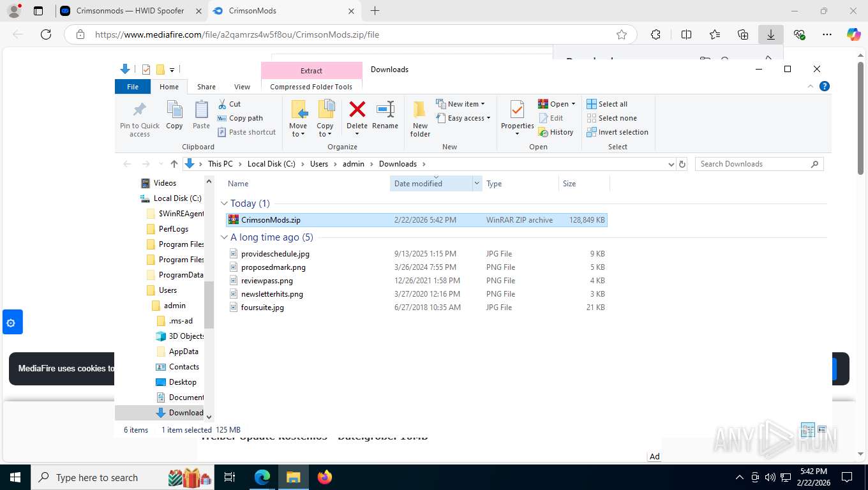Refresh the Downloads folder view

coord(682,164)
